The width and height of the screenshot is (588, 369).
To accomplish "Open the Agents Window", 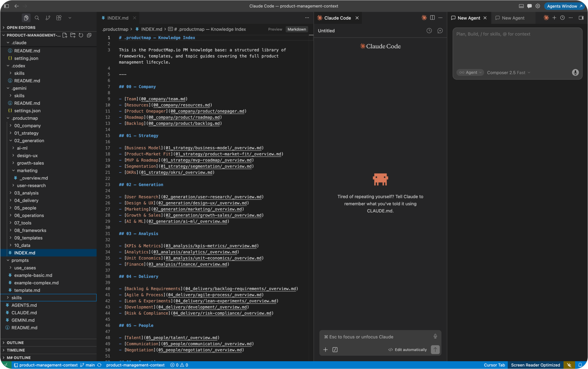I will click(564, 6).
